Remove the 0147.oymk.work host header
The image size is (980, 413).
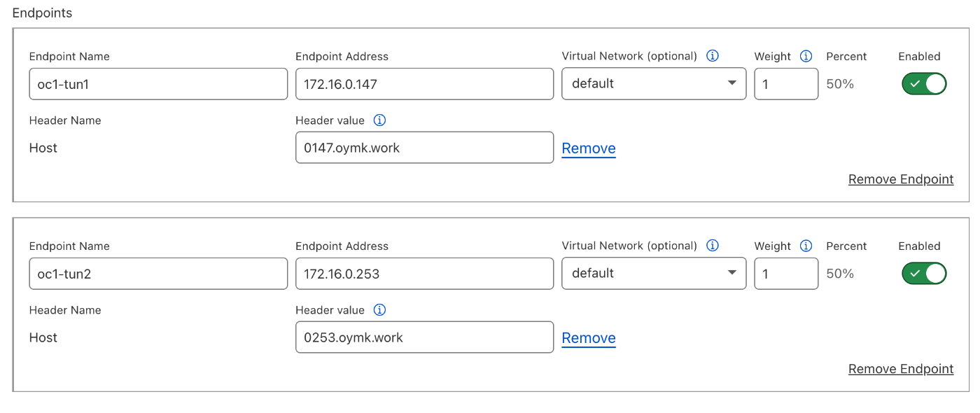tap(589, 148)
